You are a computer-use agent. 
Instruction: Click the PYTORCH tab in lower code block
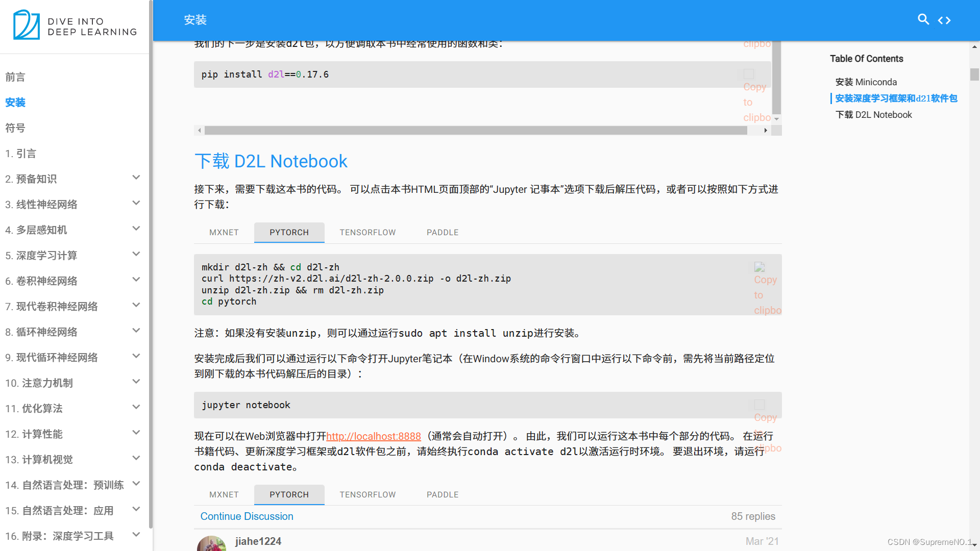point(289,494)
